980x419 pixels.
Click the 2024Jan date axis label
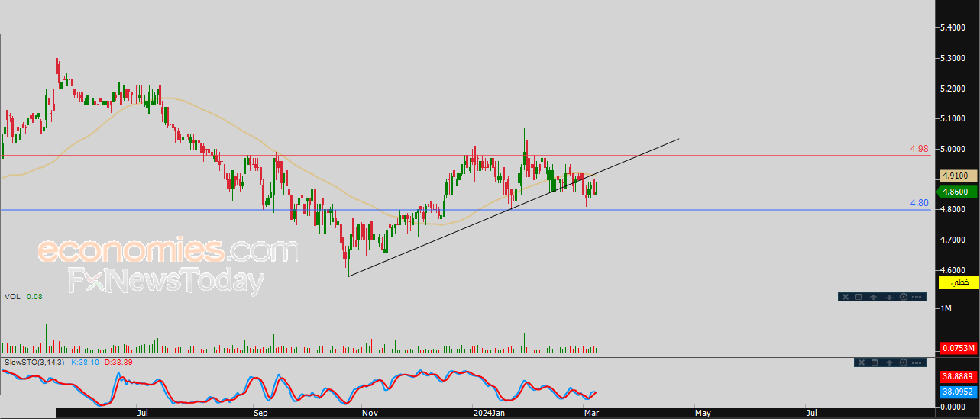490,413
